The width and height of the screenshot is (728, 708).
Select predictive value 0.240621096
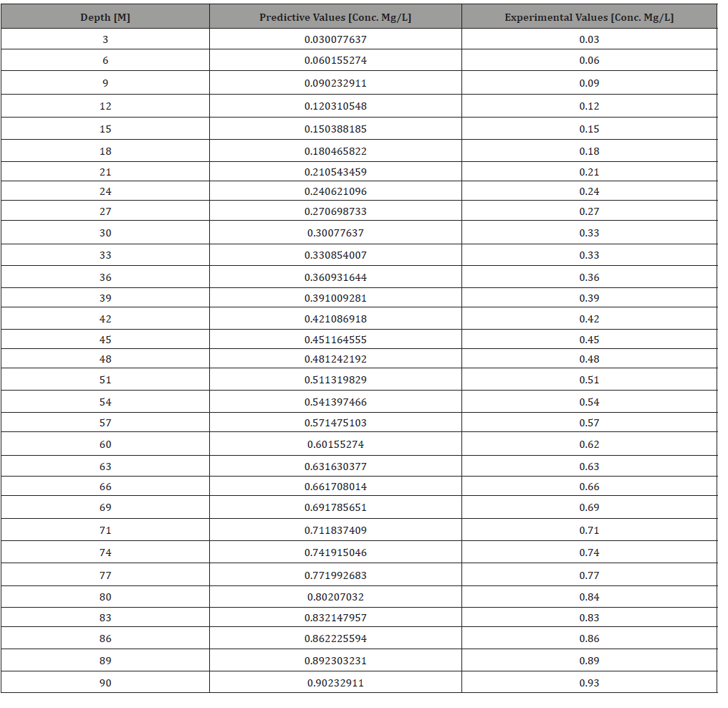(335, 191)
